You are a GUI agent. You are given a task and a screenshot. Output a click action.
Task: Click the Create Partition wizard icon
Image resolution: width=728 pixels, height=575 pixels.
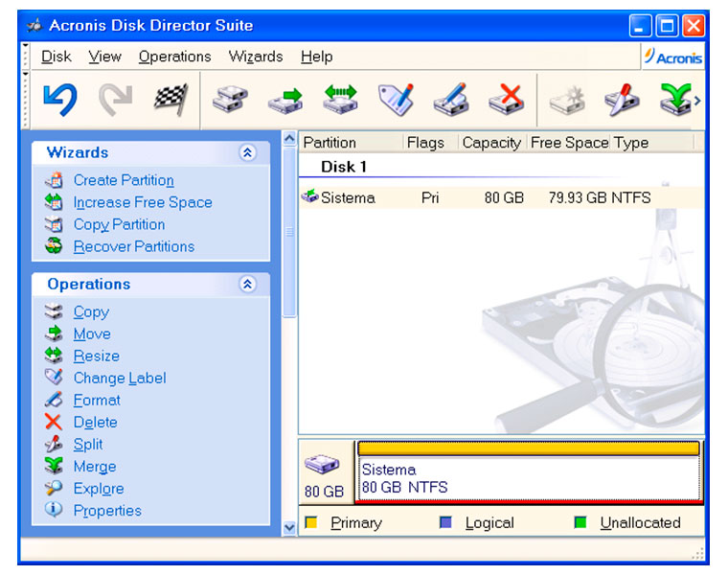(x=54, y=180)
